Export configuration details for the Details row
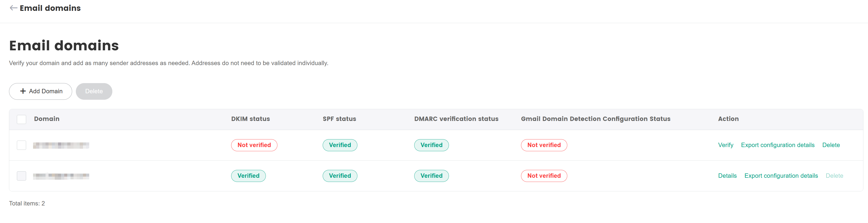The image size is (868, 223). pyautogui.click(x=781, y=176)
